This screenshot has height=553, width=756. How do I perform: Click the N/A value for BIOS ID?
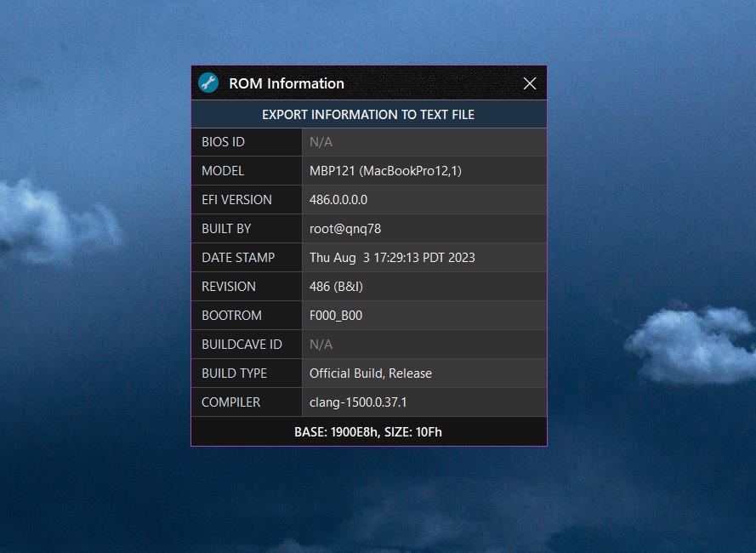tap(321, 142)
